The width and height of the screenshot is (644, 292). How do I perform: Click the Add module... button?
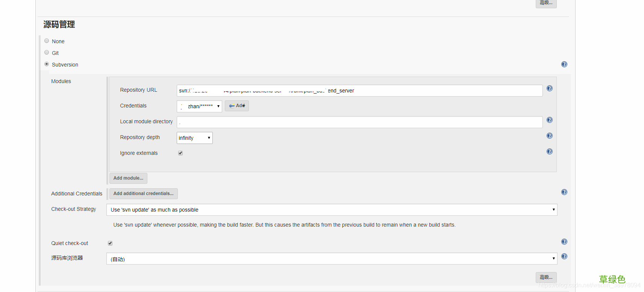click(128, 178)
